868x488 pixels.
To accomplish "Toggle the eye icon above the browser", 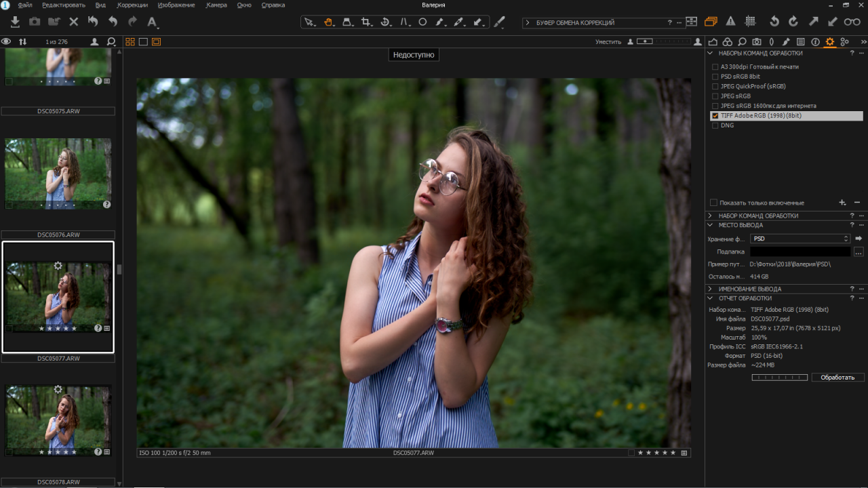I will click(6, 42).
